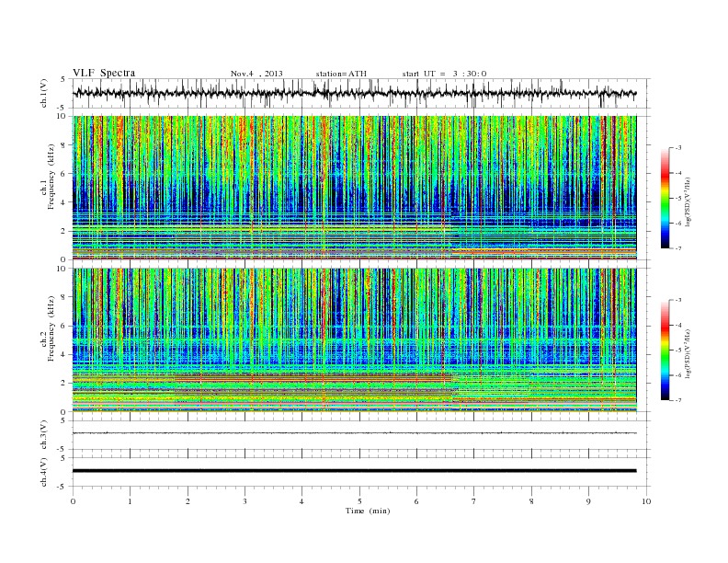This screenshot has width=728, height=563.
Task: Click the 'ch.4(V)' axis label
Action: 44,472
